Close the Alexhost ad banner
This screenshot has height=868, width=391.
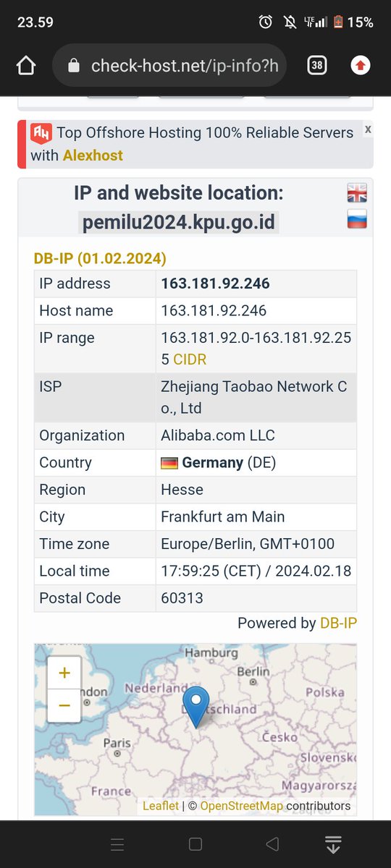coord(368,129)
